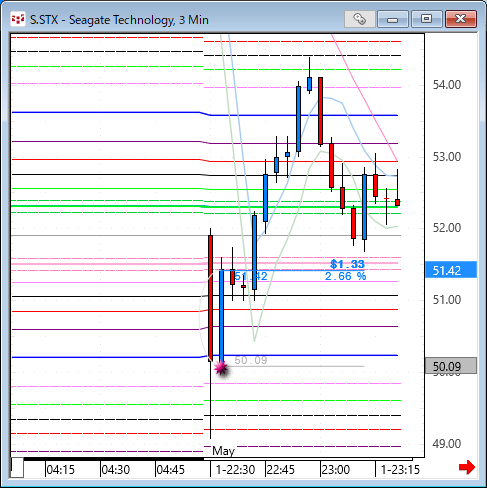Click the 1-23:15 time axis label
Image resolution: width=487 pixels, height=488 pixels.
click(x=400, y=470)
